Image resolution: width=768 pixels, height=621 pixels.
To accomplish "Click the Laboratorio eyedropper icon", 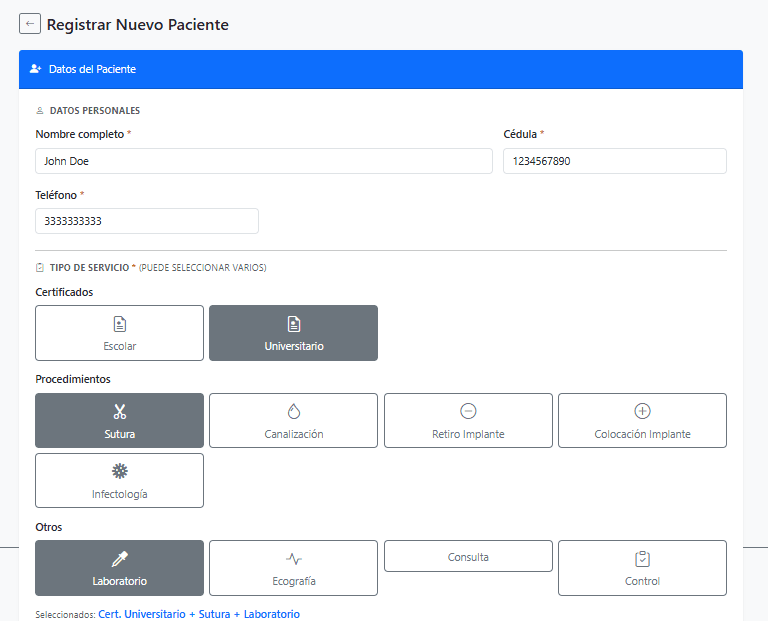I will tap(119, 559).
